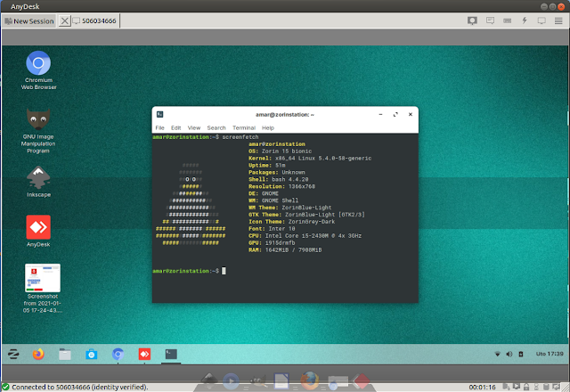Select GNU Image Manipulation Program desktop icon
The image size is (570, 392).
coord(38,131)
